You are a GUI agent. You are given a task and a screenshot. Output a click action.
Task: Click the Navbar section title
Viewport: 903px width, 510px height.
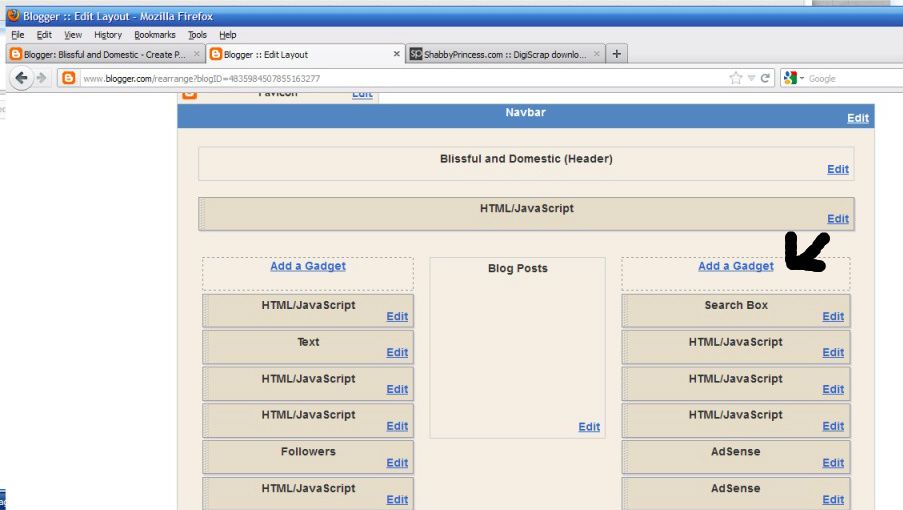[x=525, y=112]
